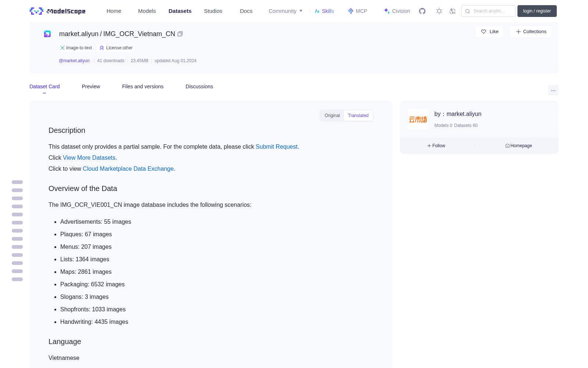Open Studios in navbar
This screenshot has width=588, height=368.
[x=213, y=11]
